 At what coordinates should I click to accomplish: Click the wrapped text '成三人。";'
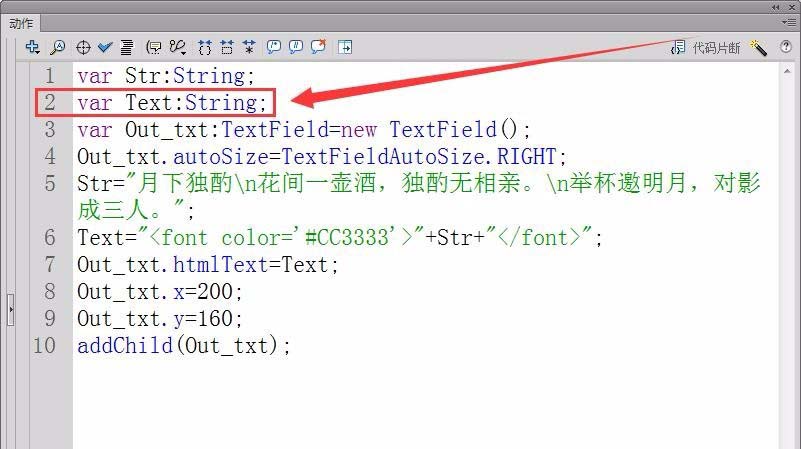pos(136,210)
